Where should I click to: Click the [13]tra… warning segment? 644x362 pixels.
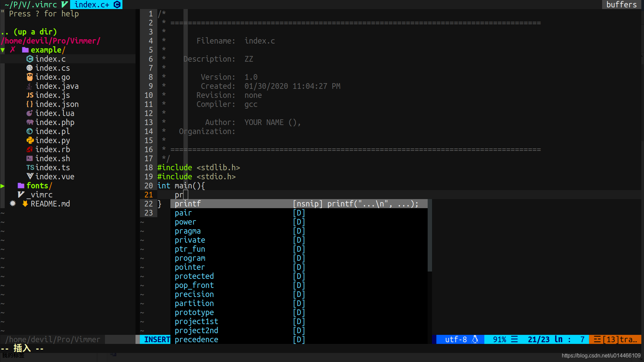point(615,340)
